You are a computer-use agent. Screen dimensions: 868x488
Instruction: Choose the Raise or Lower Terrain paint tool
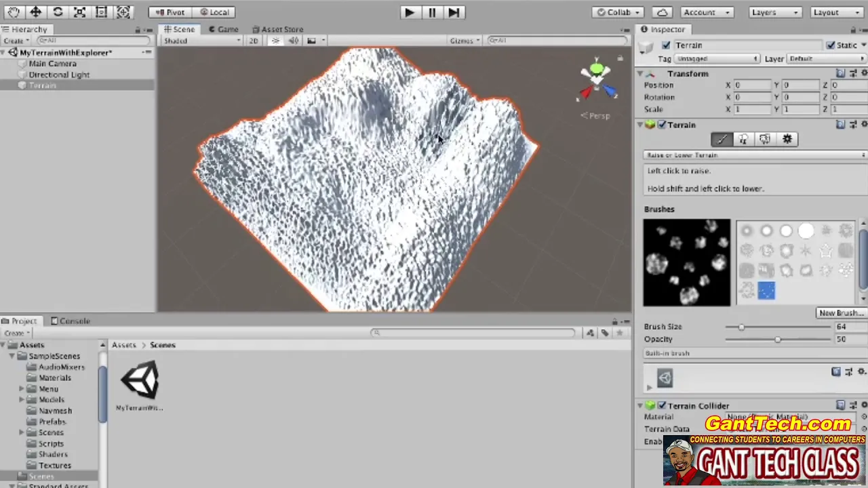point(722,139)
